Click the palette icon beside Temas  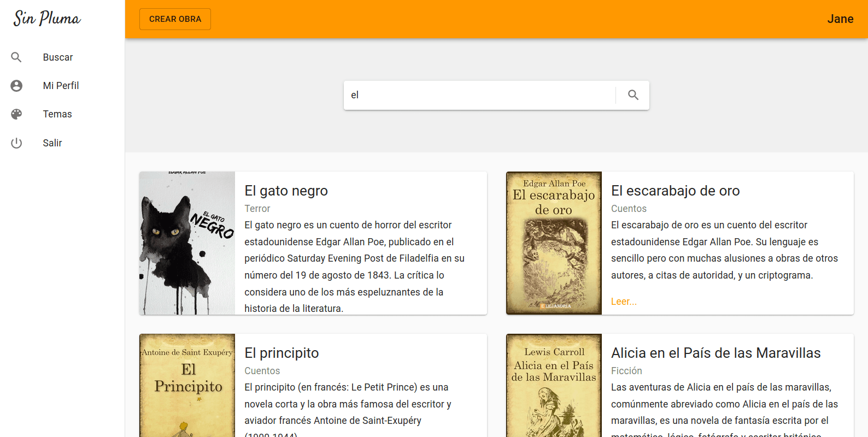click(16, 114)
